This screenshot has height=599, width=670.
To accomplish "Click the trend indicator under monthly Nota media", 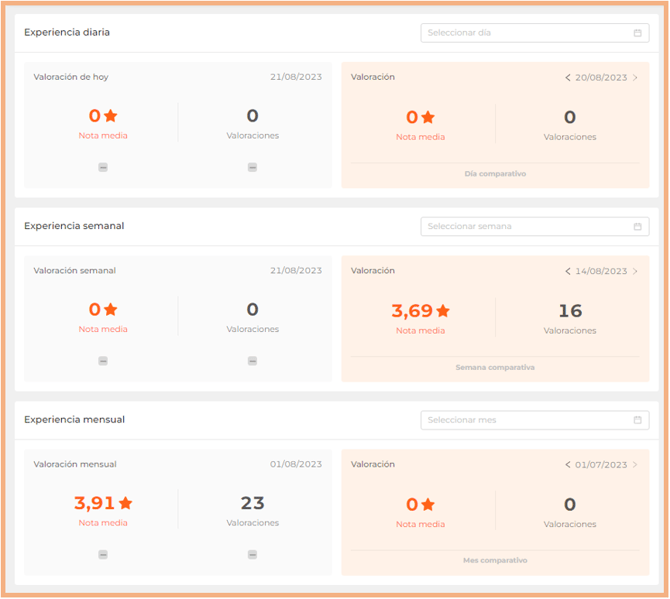I will pos(103,554).
